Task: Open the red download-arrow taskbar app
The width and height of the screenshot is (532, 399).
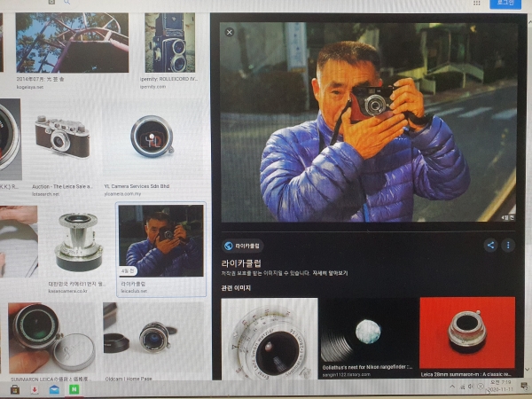Action: [x=35, y=389]
